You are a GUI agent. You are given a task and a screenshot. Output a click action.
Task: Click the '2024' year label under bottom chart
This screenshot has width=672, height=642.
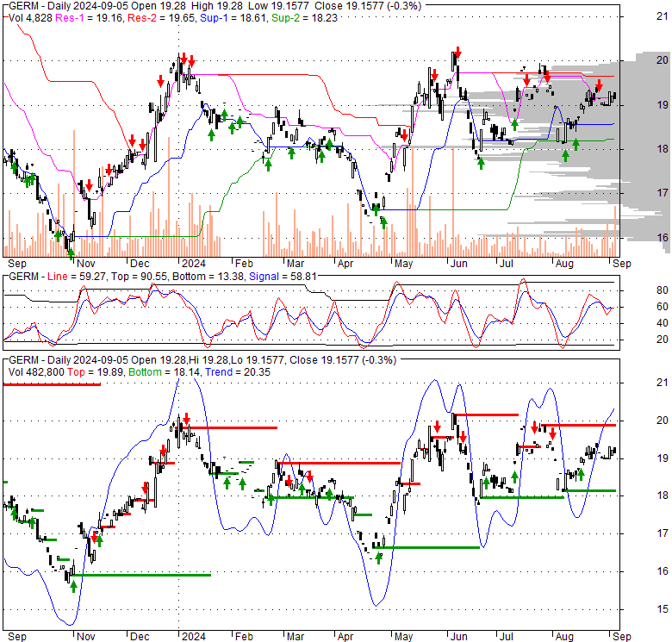click(194, 637)
